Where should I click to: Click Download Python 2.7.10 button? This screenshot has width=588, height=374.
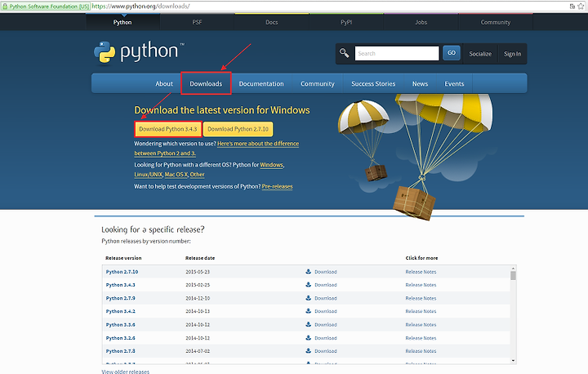click(238, 129)
